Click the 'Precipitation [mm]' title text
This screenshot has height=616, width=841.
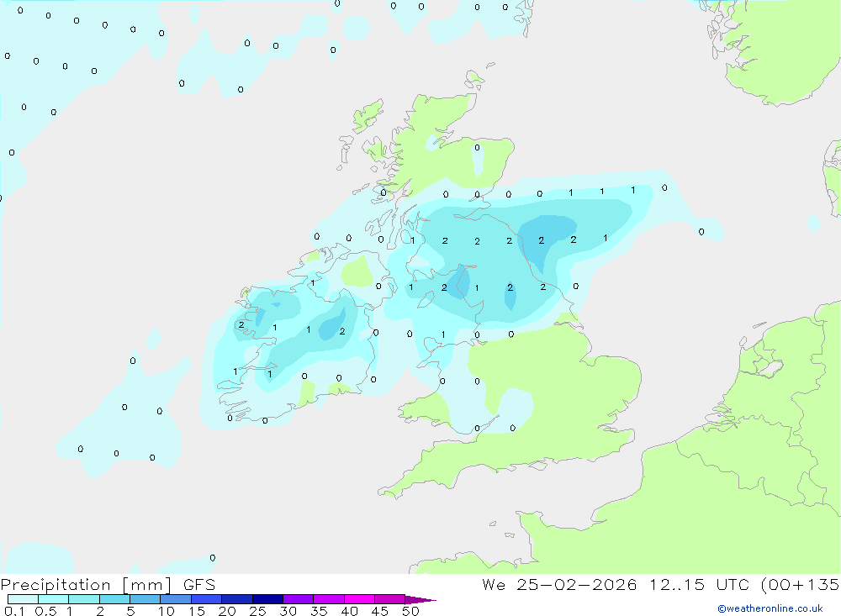pos(86,585)
